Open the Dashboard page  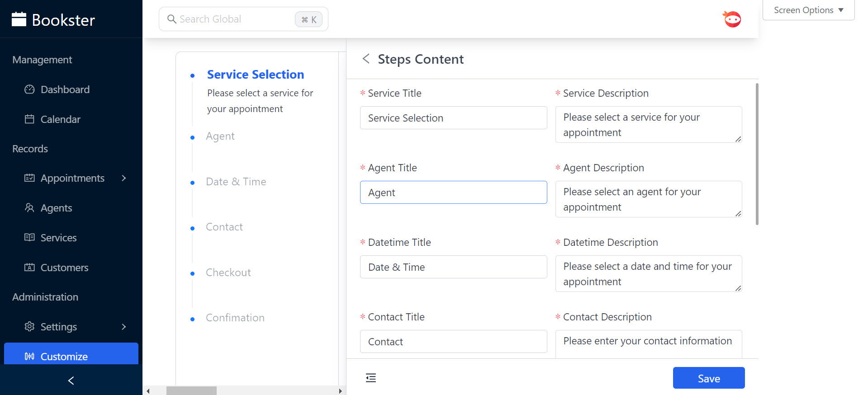tap(65, 89)
